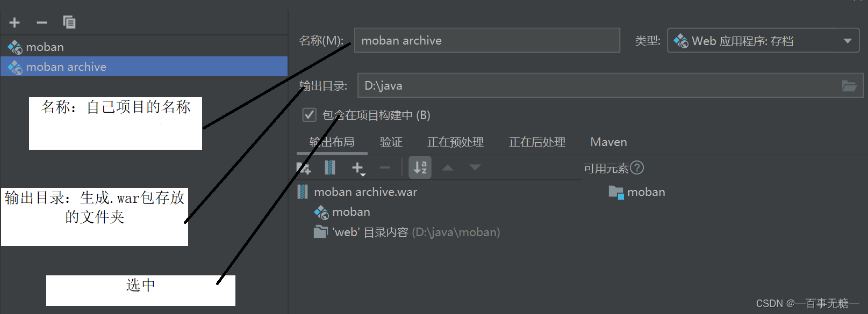This screenshot has height=314, width=868.
Task: Toggle alphabetical sort of layout elements
Action: pos(420,167)
